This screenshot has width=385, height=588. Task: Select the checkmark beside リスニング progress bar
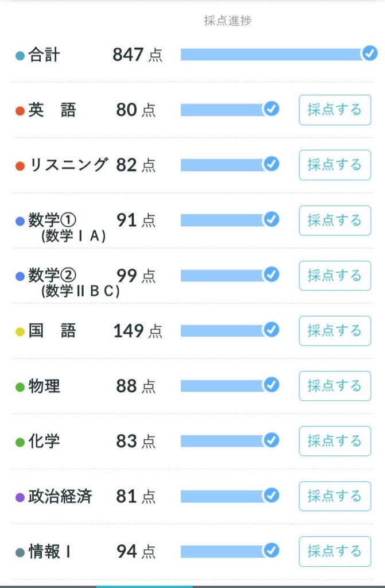coord(271,164)
